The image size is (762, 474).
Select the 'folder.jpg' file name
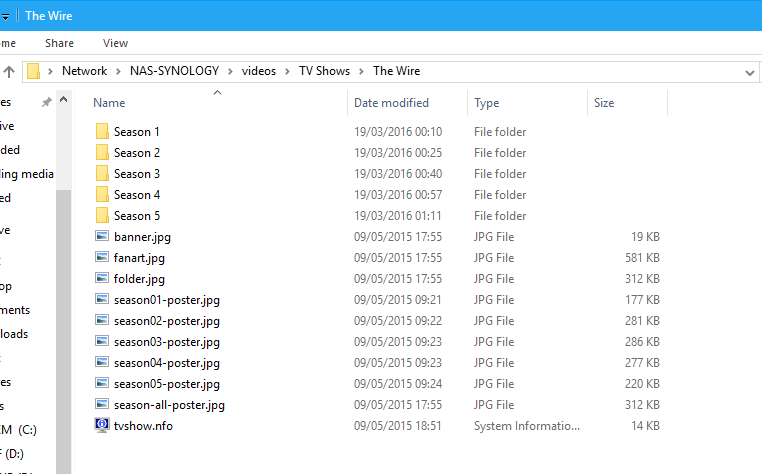139,279
